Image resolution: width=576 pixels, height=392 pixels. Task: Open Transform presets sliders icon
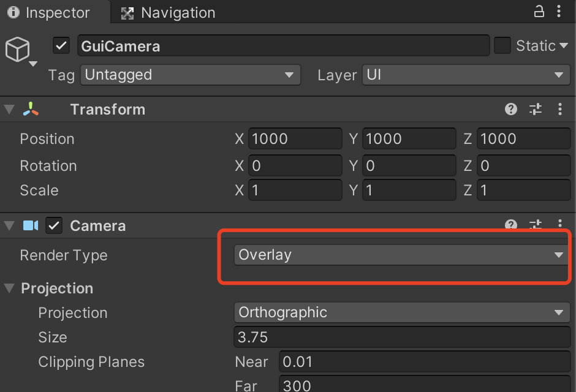[535, 109]
